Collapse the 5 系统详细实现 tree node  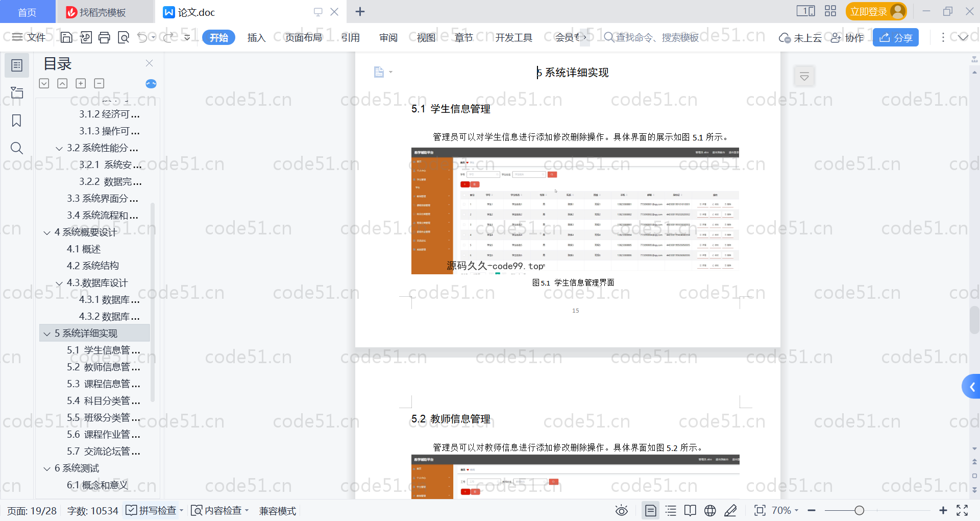pos(47,334)
